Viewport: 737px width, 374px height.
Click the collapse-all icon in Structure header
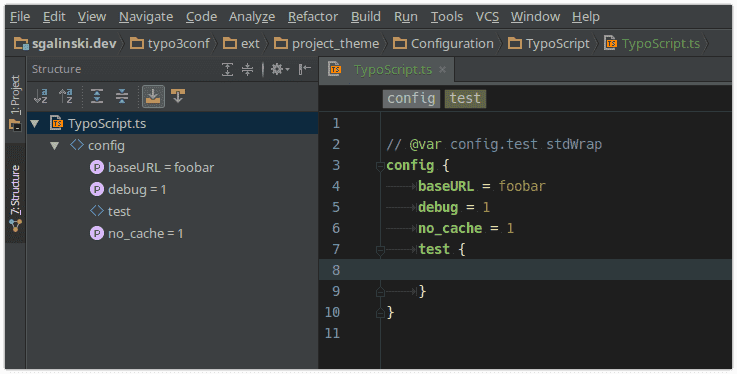(x=247, y=70)
